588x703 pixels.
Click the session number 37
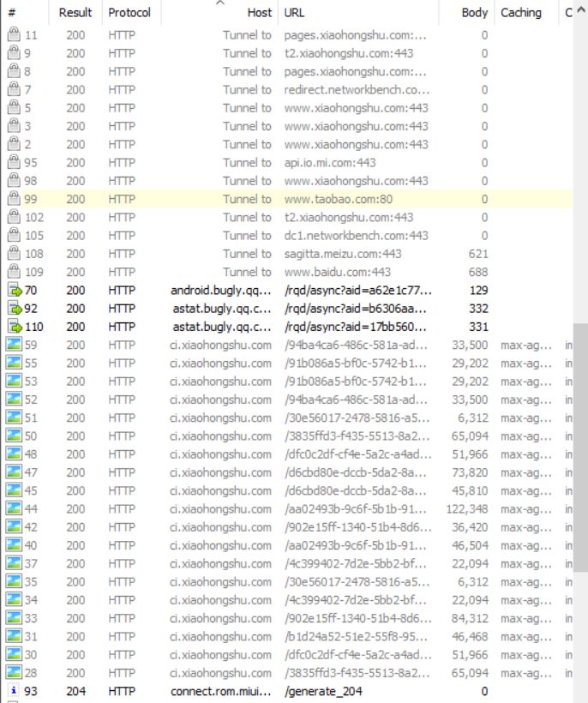[x=31, y=563]
